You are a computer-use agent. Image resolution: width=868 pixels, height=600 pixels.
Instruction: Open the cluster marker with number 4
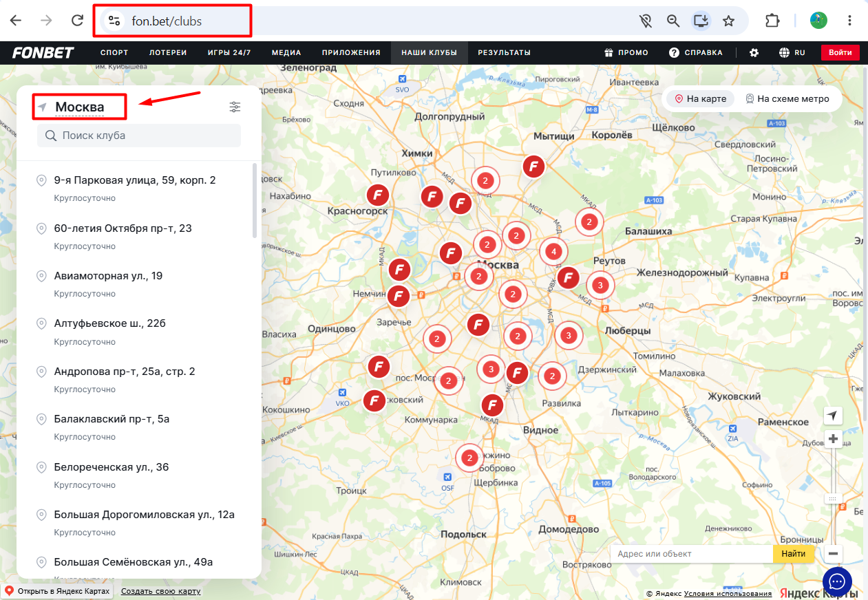pos(553,252)
